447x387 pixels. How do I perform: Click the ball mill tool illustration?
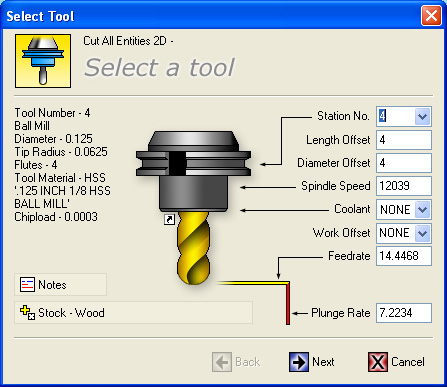[193, 208]
